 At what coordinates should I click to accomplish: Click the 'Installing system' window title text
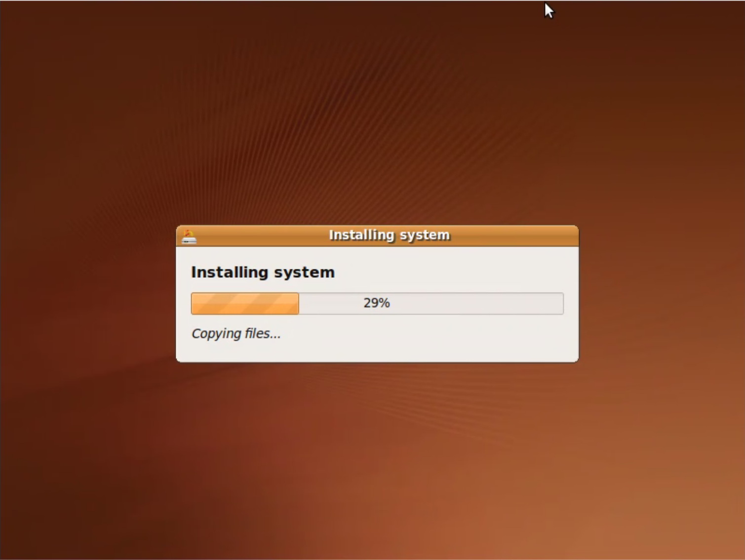pos(390,235)
